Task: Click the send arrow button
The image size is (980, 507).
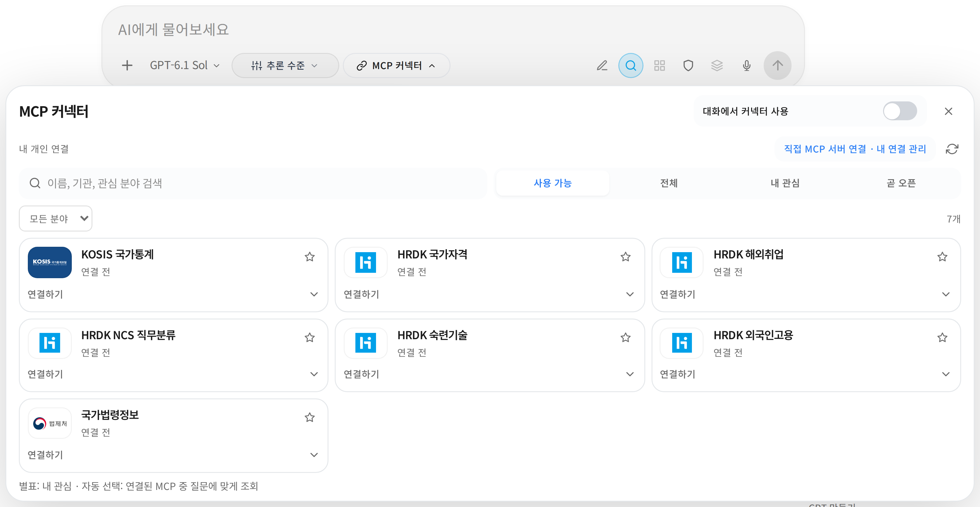Action: pos(777,66)
